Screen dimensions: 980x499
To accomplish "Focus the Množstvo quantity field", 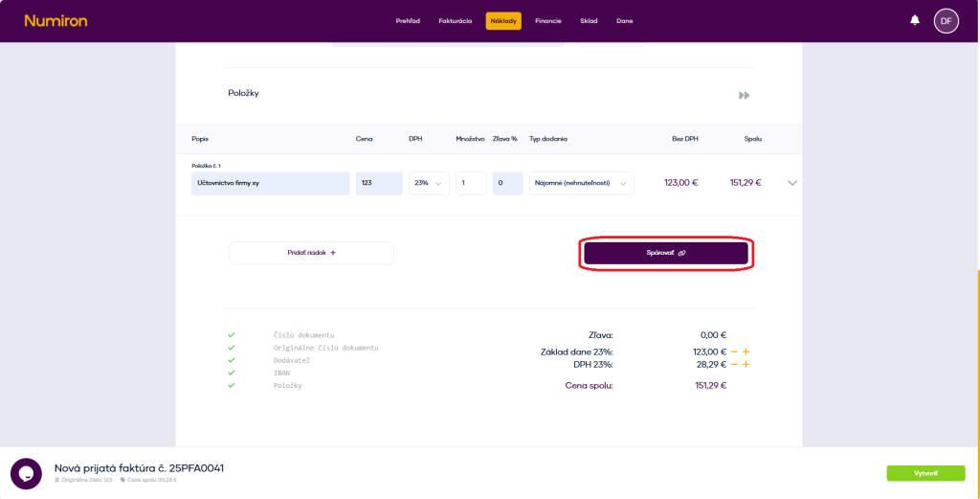I will click(x=470, y=183).
